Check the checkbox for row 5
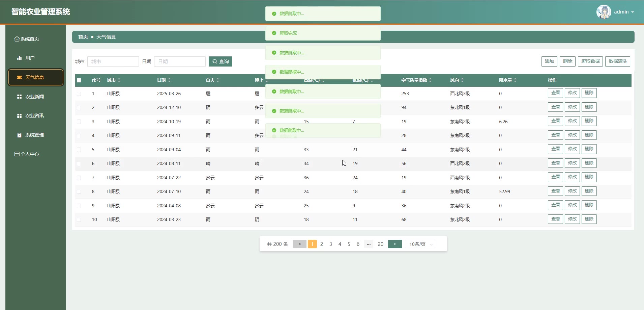This screenshot has height=310, width=644. [x=79, y=150]
